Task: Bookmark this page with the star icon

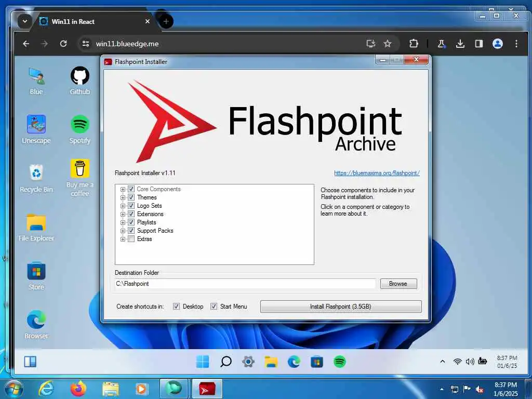Action: tap(388, 44)
